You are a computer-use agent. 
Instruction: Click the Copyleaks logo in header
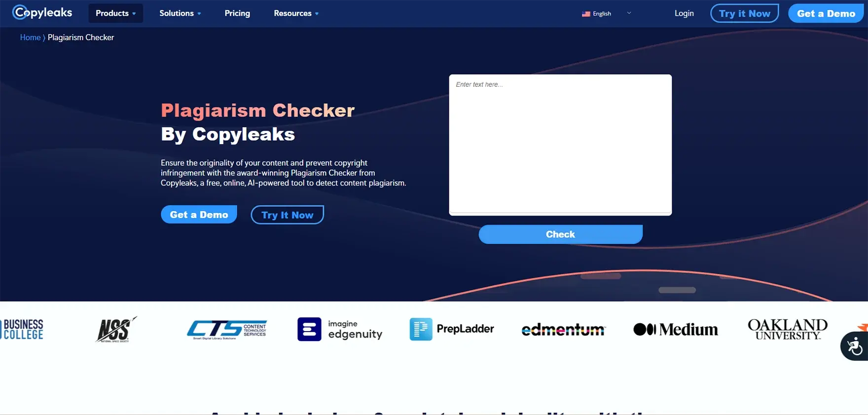[x=42, y=12]
